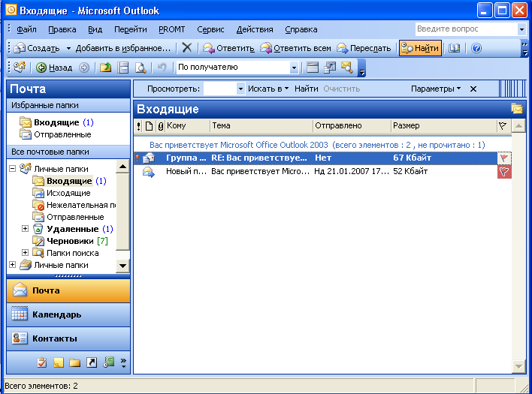Type a question input field
Screen dimensions: 532x394
[466, 29]
